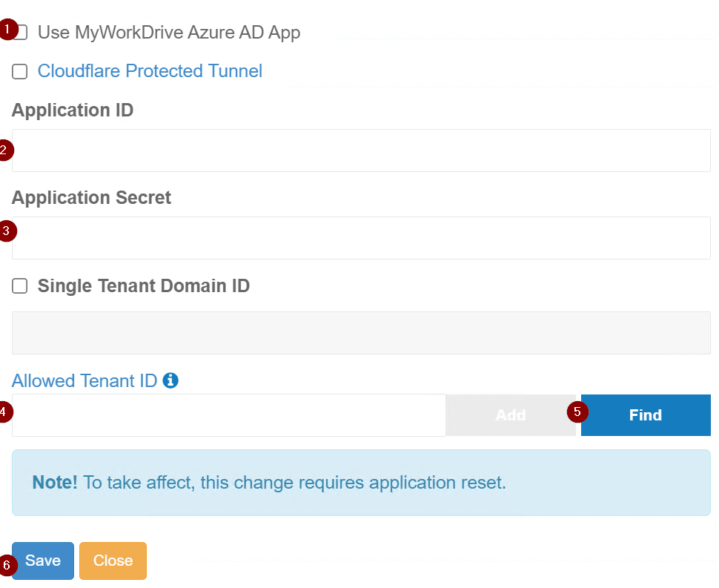This screenshot has height=588, width=719.
Task: Click inside the Application ID field
Action: 360,150
